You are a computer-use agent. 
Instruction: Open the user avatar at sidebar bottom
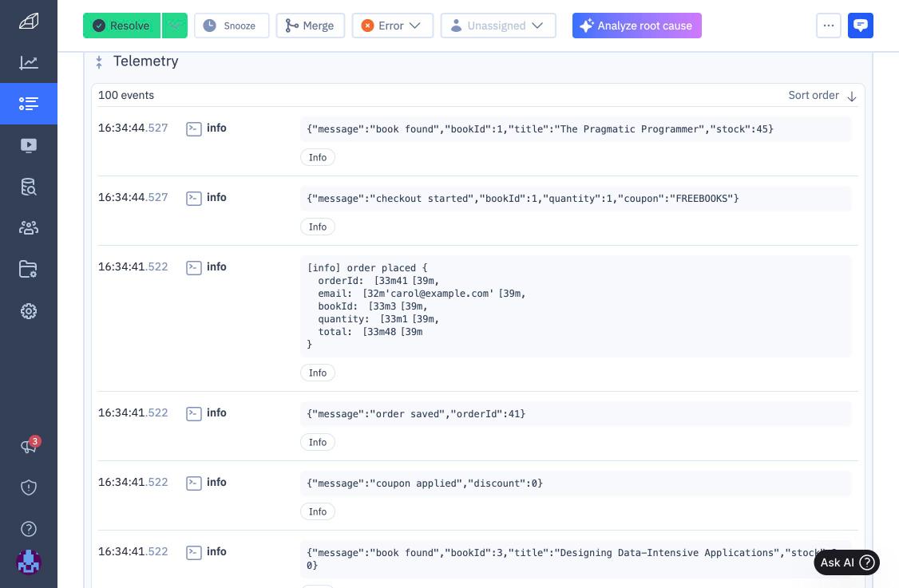[29, 562]
